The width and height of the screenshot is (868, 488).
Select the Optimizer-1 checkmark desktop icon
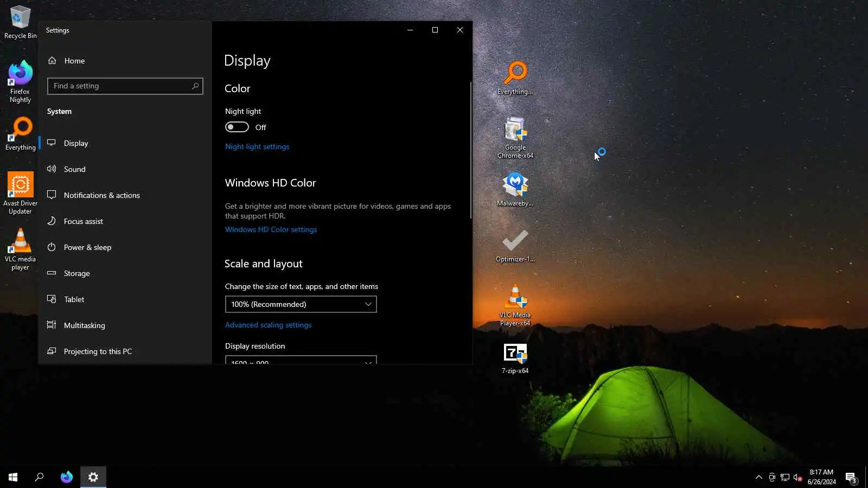pyautogui.click(x=515, y=246)
